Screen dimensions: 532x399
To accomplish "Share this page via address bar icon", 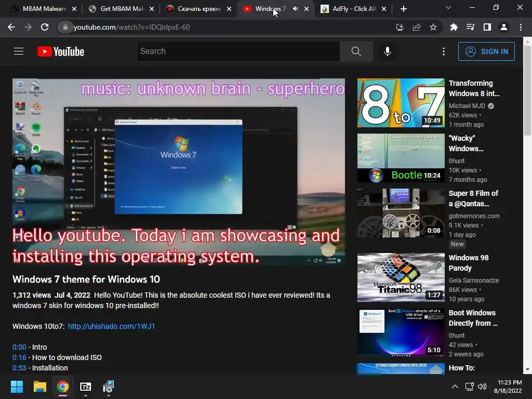I will pos(417,27).
